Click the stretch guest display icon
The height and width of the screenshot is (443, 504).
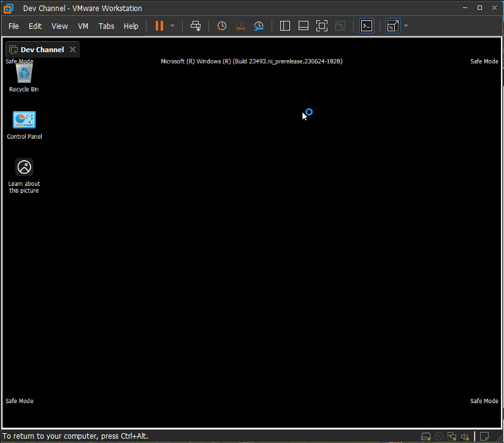point(393,26)
